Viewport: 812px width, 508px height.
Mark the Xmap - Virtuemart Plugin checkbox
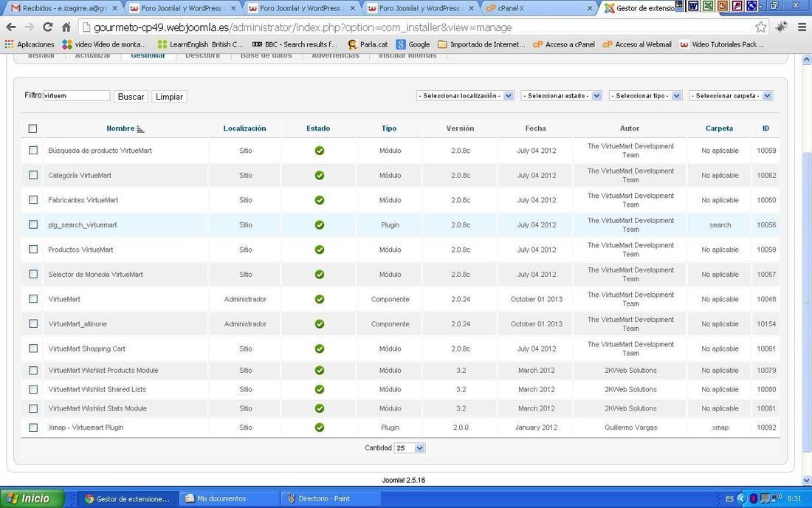(33, 428)
